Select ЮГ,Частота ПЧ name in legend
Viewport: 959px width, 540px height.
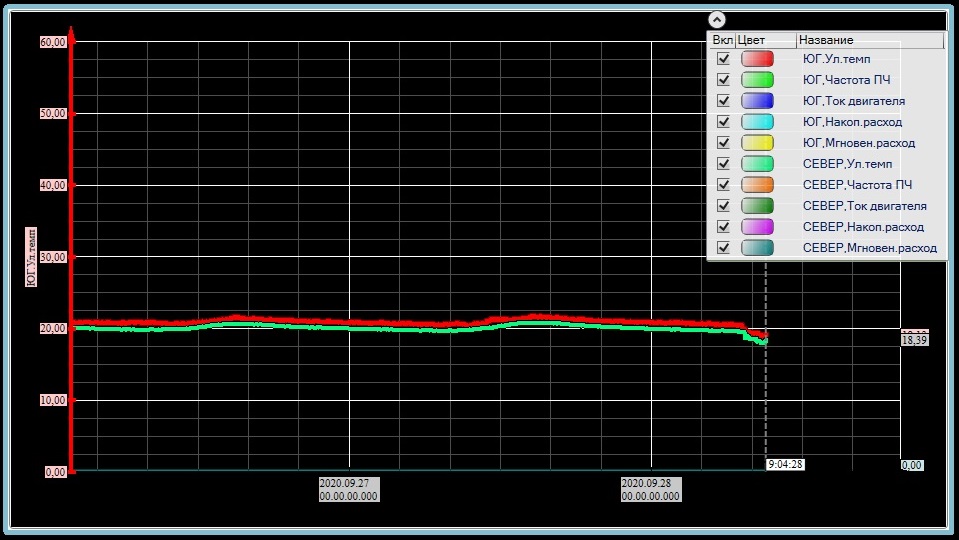pos(846,80)
